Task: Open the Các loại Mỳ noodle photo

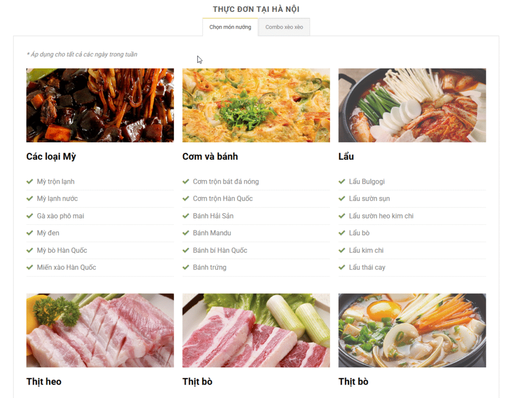Action: [100, 105]
